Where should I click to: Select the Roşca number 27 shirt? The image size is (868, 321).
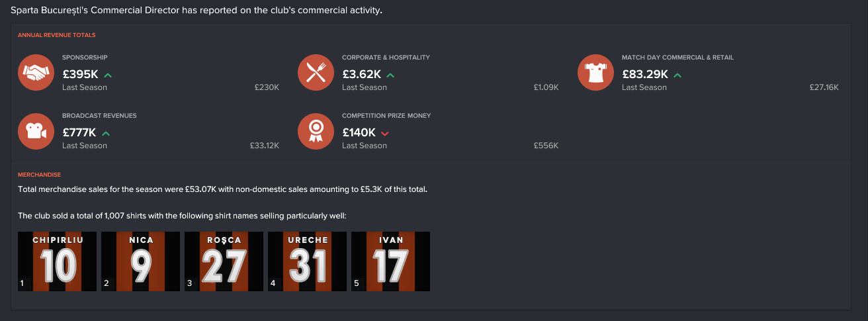pyautogui.click(x=224, y=261)
